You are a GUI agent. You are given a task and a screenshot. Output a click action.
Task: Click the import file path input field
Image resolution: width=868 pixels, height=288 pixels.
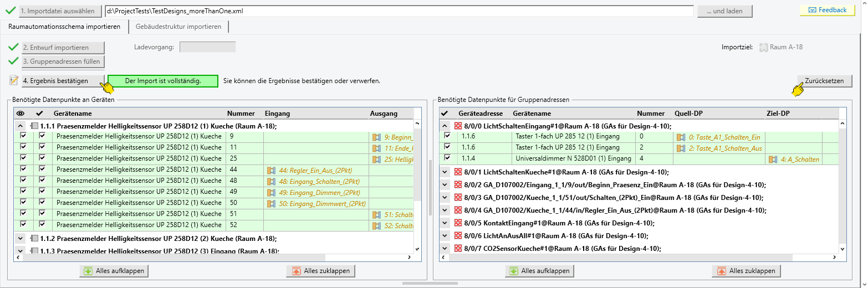399,11
